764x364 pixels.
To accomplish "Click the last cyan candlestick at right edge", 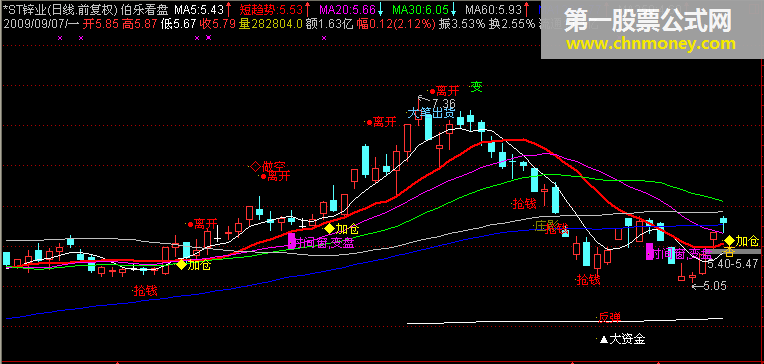I will pos(724,225).
